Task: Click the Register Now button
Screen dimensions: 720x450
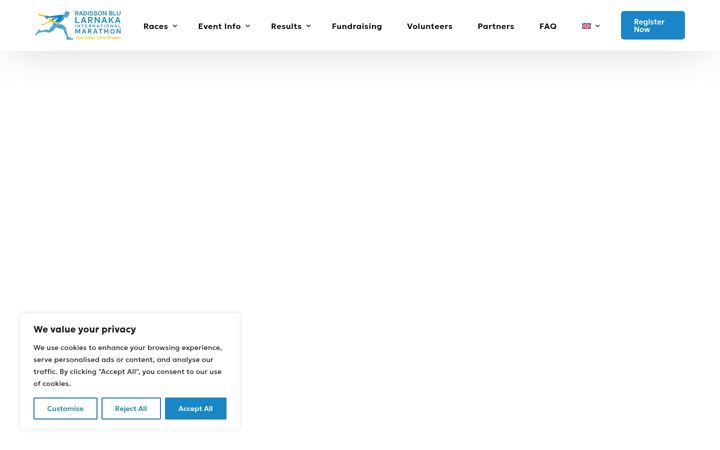Action: (x=652, y=25)
